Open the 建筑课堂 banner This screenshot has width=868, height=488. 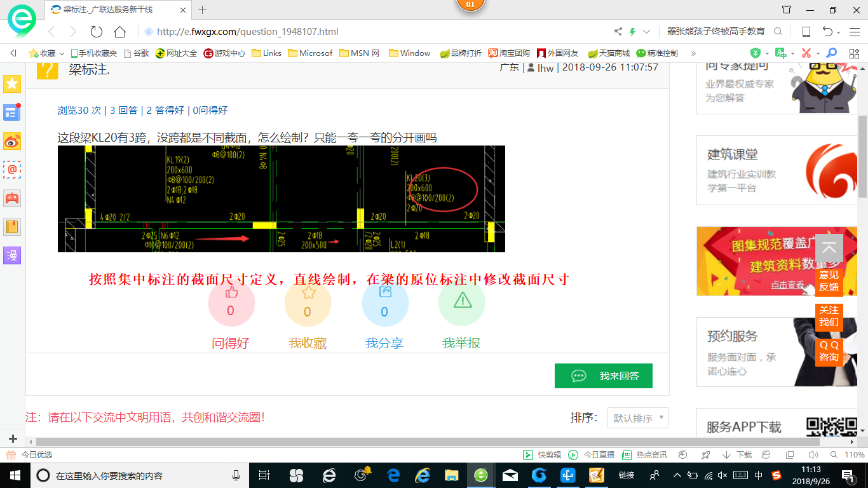[778, 170]
